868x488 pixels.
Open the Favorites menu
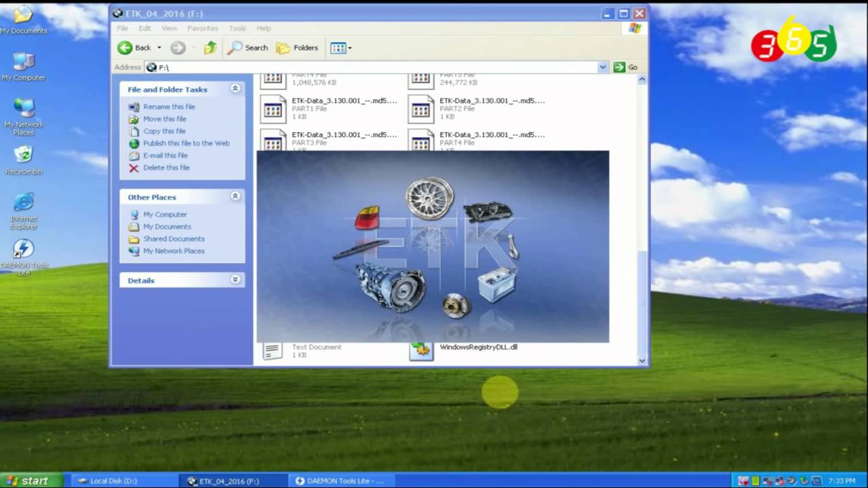203,28
